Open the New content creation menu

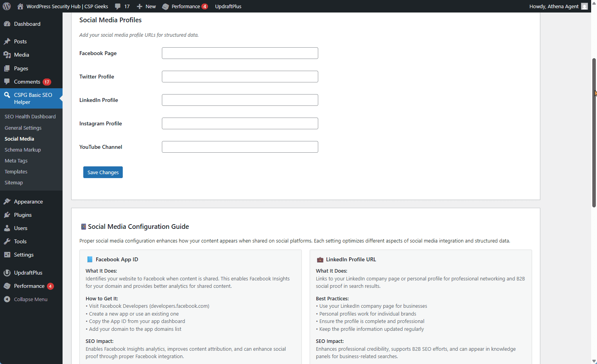pyautogui.click(x=139, y=6)
